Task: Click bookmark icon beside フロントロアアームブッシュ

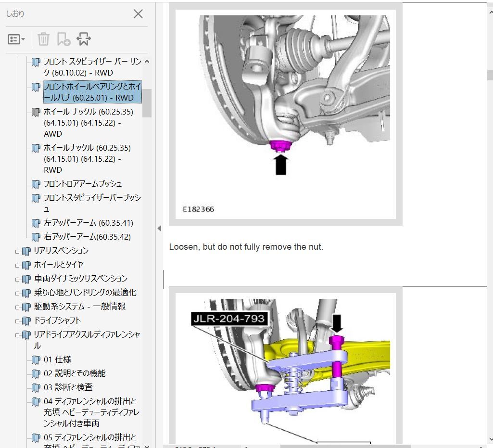Action: click(36, 184)
